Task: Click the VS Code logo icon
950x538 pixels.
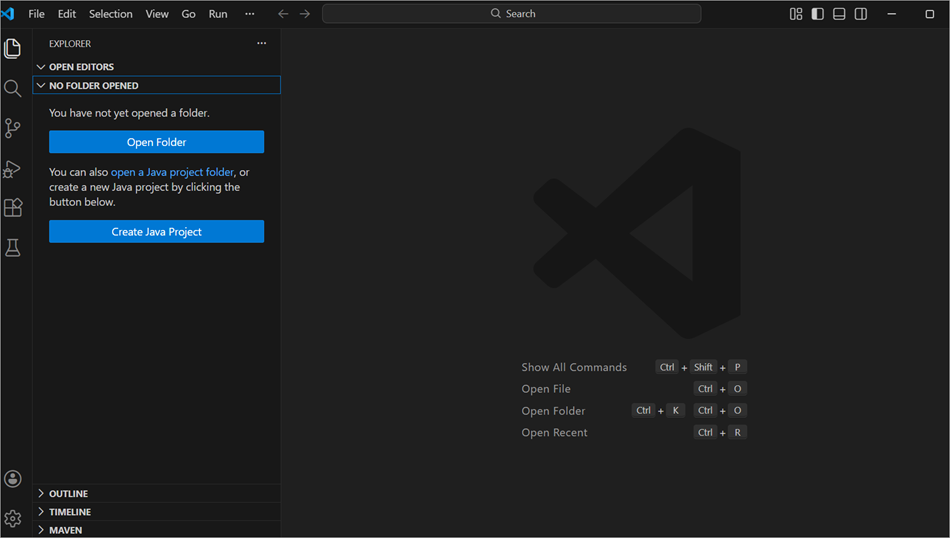Action: tap(8, 13)
